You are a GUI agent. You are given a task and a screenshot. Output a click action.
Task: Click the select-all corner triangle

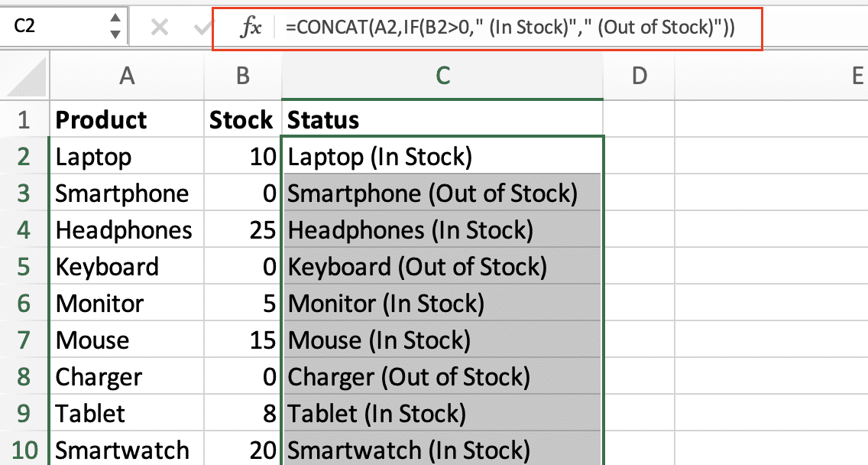(x=27, y=76)
